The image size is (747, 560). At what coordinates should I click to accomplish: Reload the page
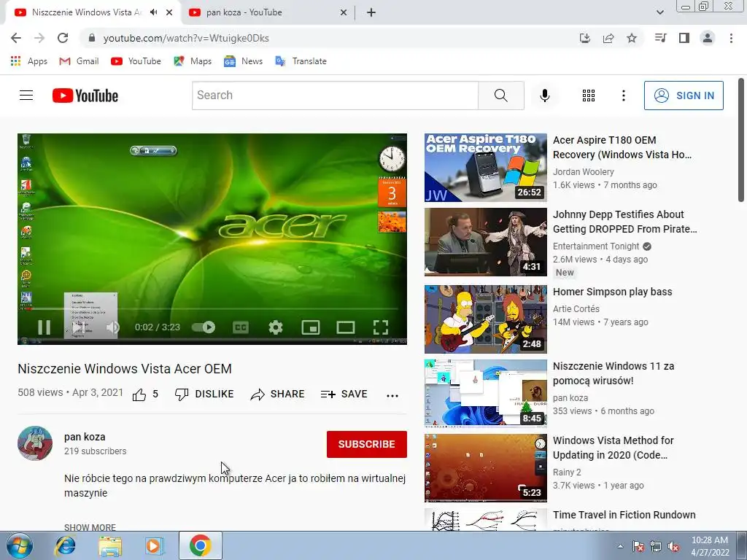(x=63, y=38)
